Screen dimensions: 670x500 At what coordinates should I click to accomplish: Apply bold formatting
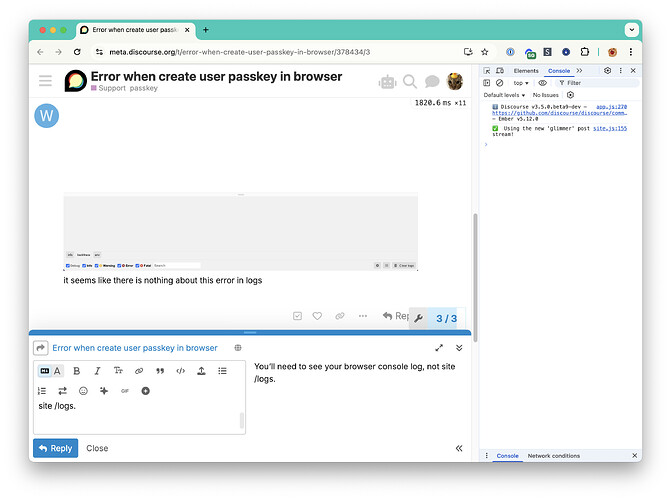click(77, 371)
